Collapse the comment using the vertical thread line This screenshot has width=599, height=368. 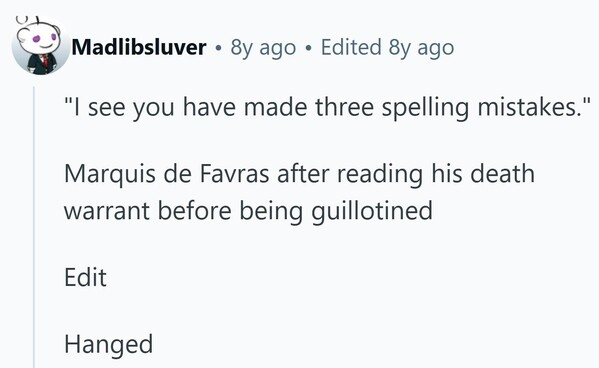point(34,227)
